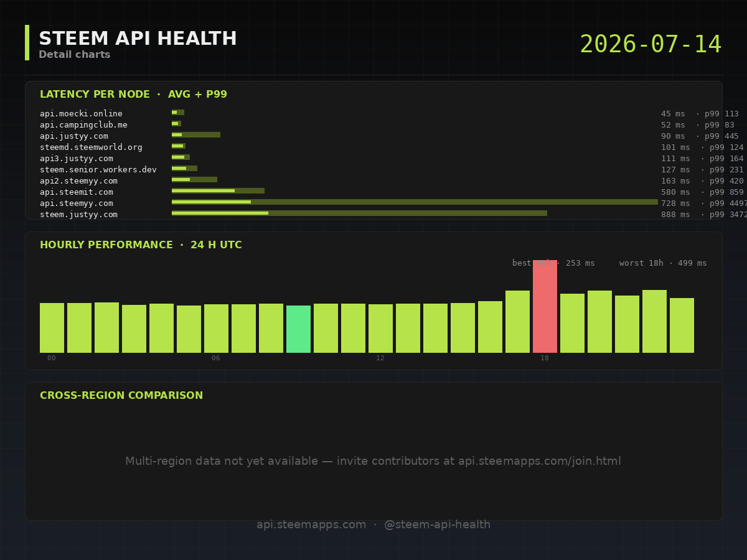This screenshot has height=560, width=747.
Task: Click the 'LATENCY PER NODE · AVG + P99' heading
Action: pyautogui.click(x=133, y=95)
